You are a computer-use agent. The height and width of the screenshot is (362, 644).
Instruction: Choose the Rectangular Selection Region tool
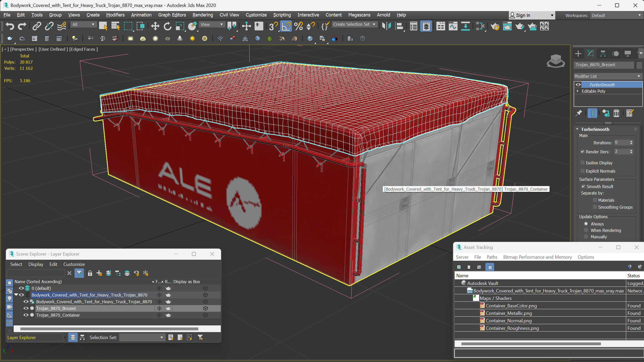pyautogui.click(x=128, y=26)
